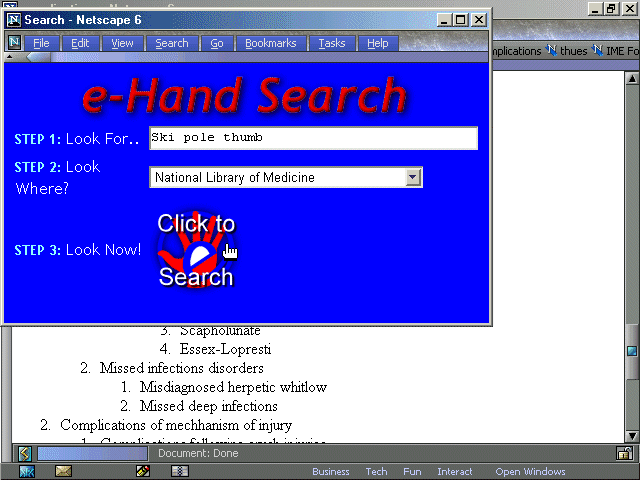The image size is (640, 480).
Task: Open the Navigator icon in the component bar
Action: [x=25, y=471]
